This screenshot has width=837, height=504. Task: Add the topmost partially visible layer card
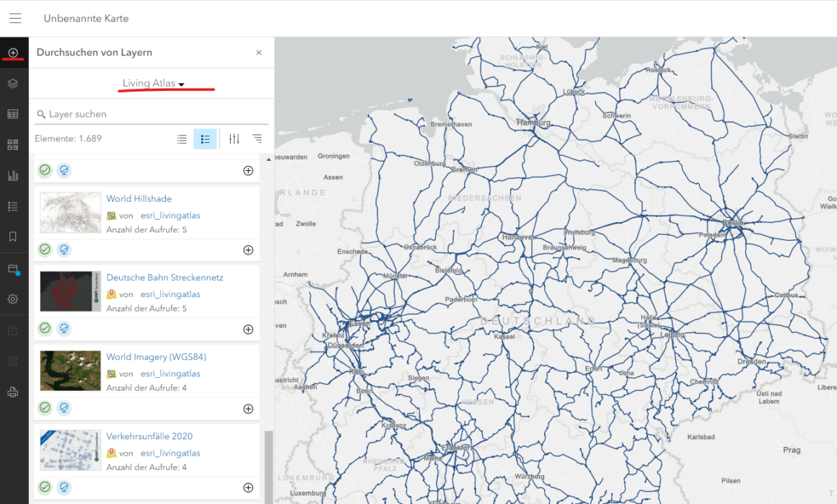point(248,171)
